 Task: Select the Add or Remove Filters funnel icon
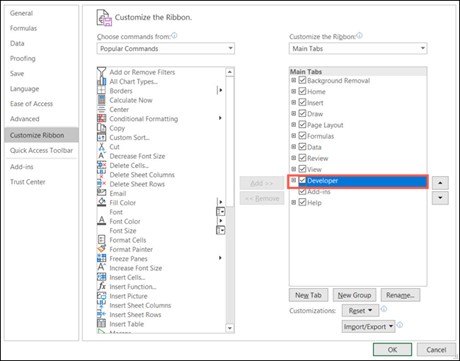click(101, 72)
